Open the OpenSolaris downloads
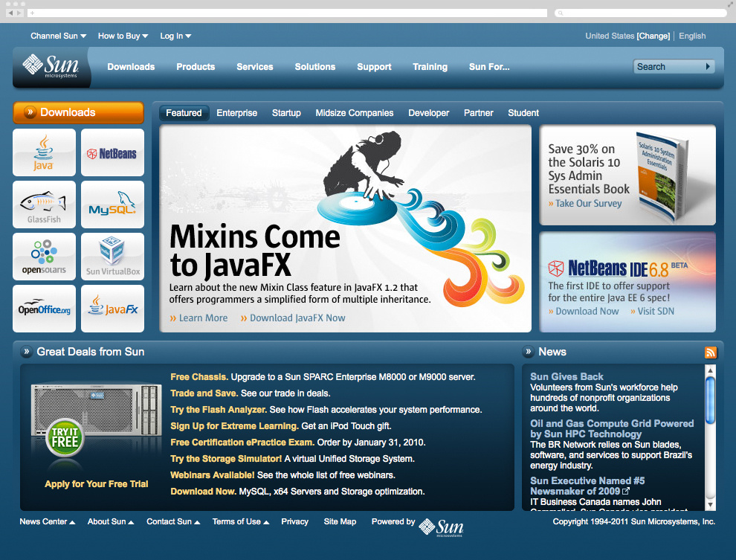This screenshot has width=736, height=560. pos(44,257)
